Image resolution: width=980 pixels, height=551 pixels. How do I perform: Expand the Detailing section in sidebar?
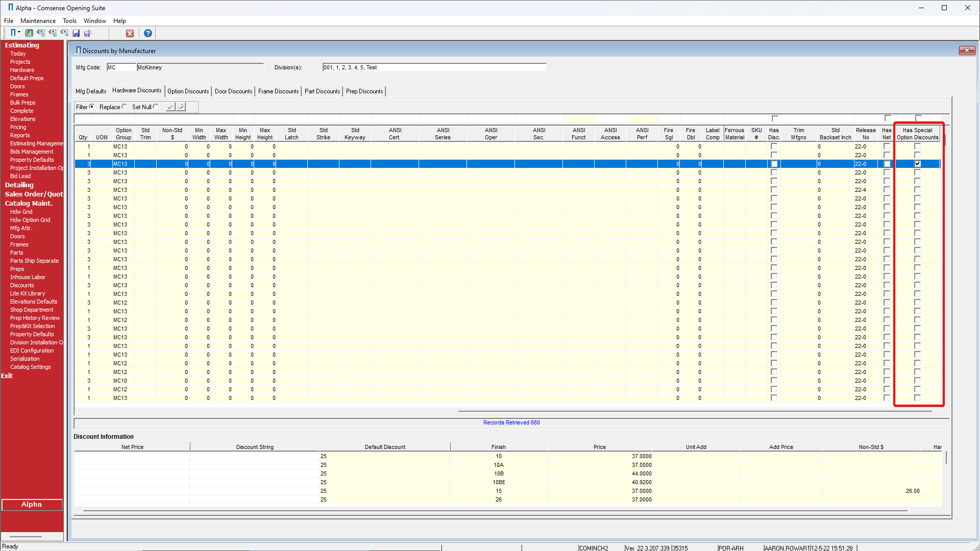[x=19, y=185]
